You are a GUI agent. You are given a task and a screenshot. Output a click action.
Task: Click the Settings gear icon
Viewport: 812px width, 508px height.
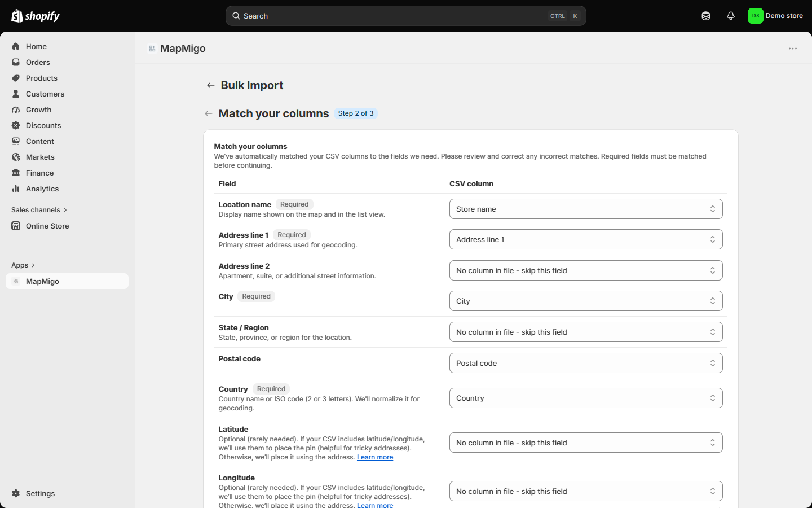point(16,493)
